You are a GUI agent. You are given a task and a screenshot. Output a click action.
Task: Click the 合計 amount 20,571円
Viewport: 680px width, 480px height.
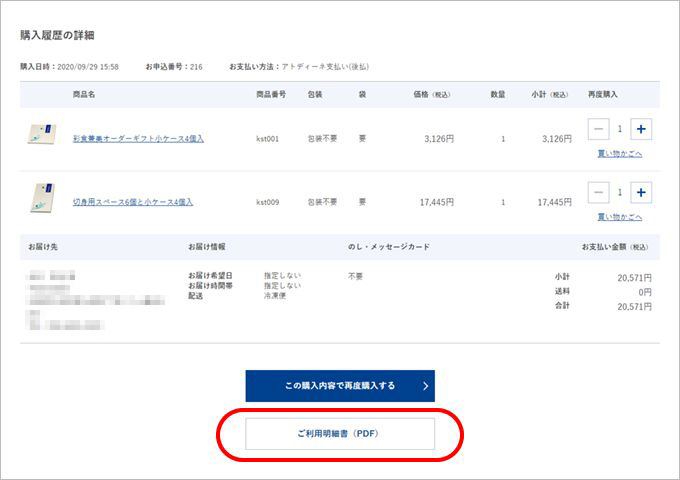point(634,305)
